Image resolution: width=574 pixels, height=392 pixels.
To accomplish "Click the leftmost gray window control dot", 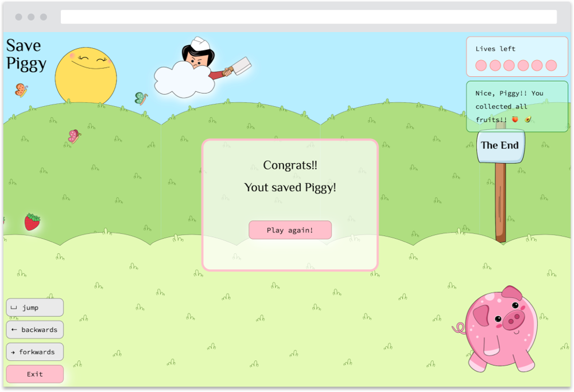I will coord(18,17).
